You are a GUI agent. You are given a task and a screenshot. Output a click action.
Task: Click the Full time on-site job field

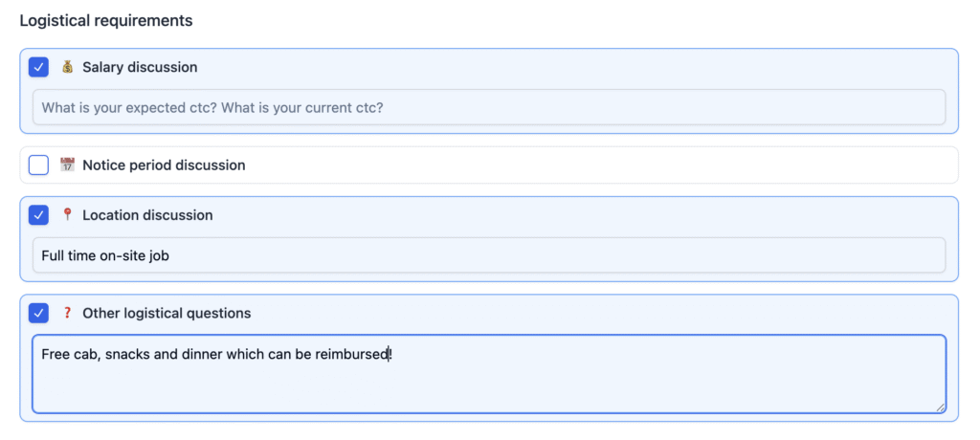click(x=489, y=255)
